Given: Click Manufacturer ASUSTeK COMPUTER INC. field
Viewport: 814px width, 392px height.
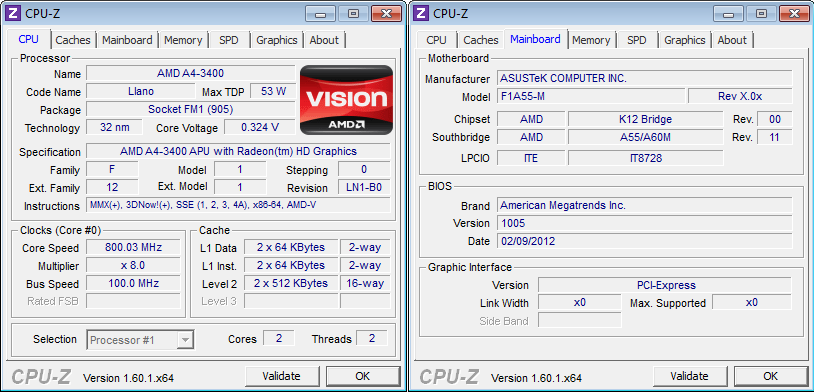Looking at the screenshot, I should click(645, 78).
